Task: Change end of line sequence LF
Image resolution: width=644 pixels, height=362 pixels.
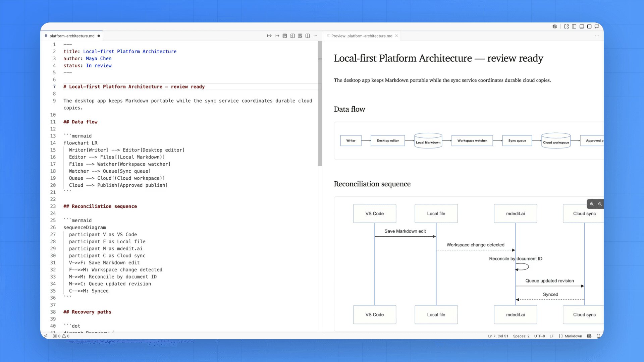Action: click(552, 336)
